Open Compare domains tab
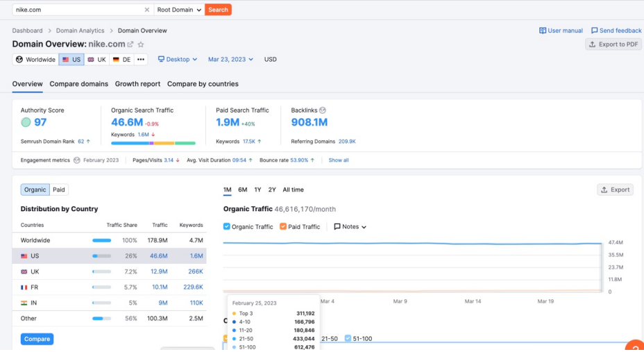Image resolution: width=644 pixels, height=352 pixels. (79, 84)
